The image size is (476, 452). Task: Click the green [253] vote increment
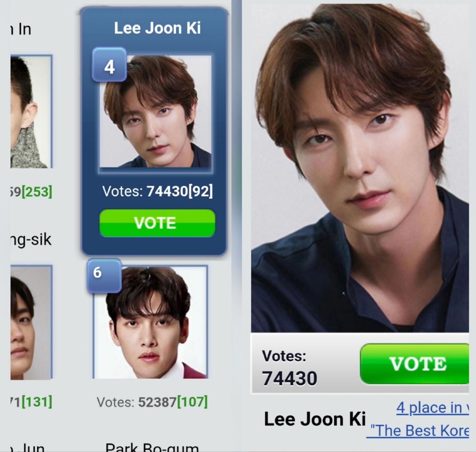(x=37, y=192)
